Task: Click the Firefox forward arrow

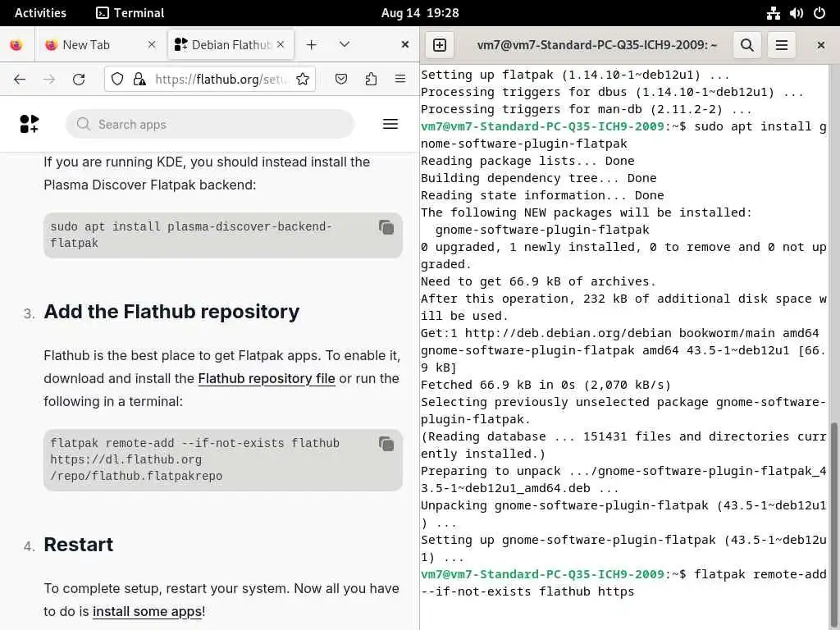Action: (48, 80)
